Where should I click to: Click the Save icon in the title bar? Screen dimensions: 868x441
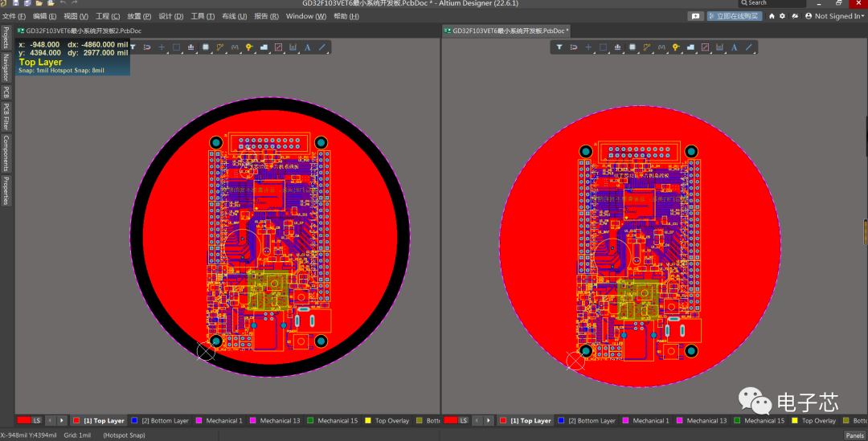15,2
